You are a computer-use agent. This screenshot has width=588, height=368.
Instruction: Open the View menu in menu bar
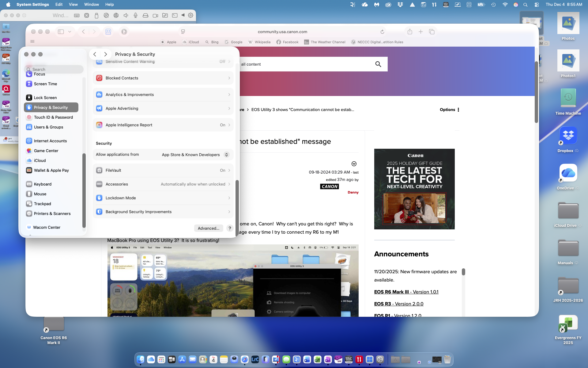[73, 5]
